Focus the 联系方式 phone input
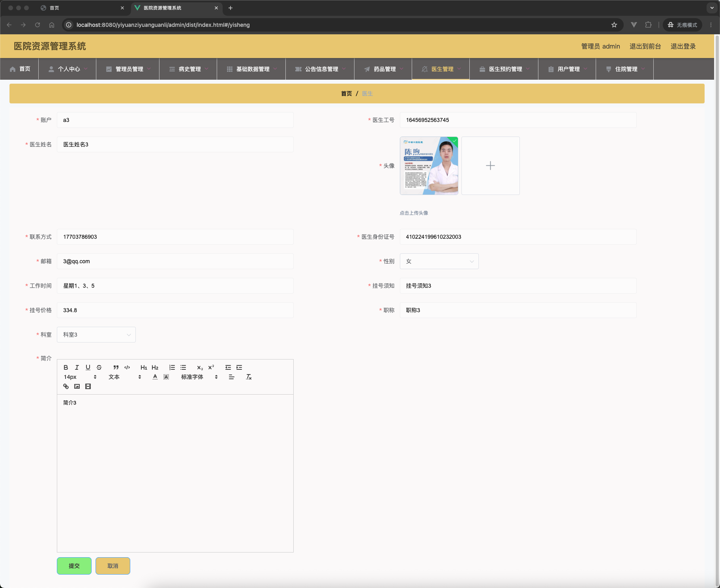The image size is (720, 588). coord(175,237)
